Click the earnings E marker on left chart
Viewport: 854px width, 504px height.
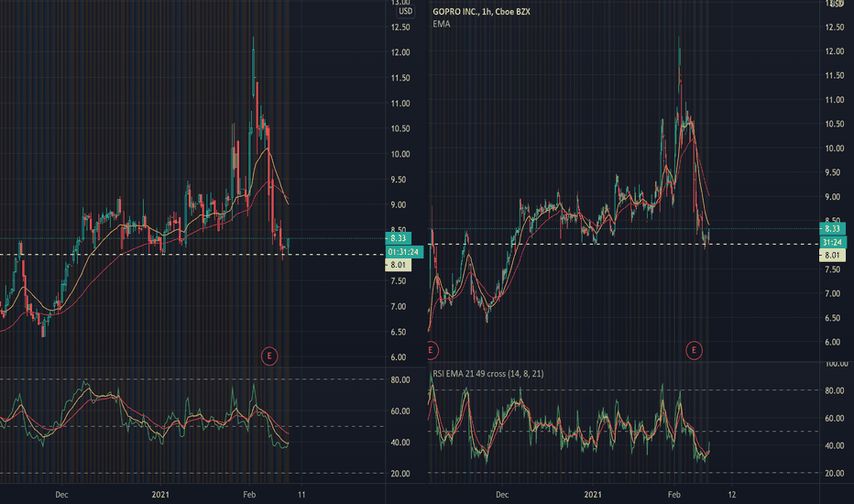pyautogui.click(x=269, y=356)
